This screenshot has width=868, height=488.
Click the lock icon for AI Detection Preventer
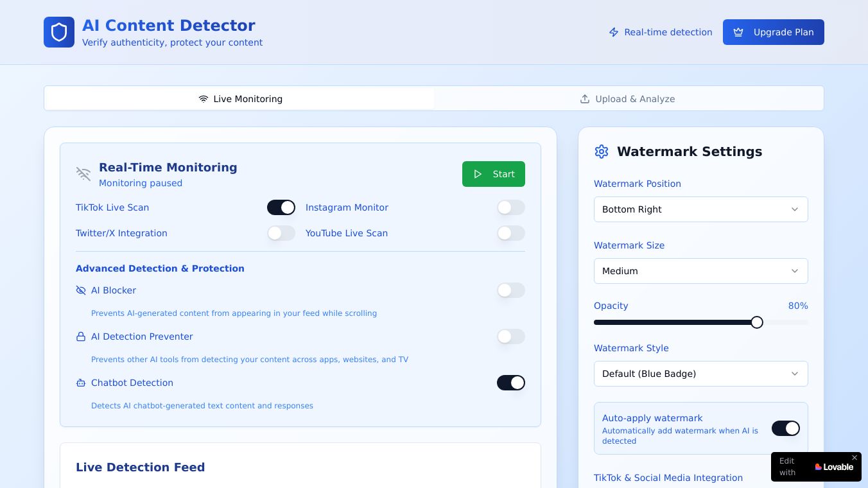(x=81, y=336)
